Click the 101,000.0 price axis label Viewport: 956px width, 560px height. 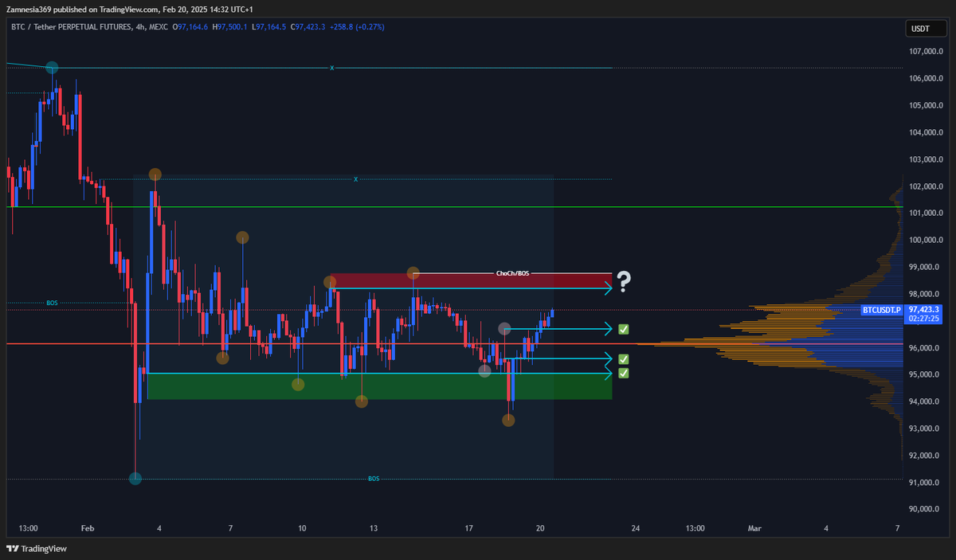(927, 213)
